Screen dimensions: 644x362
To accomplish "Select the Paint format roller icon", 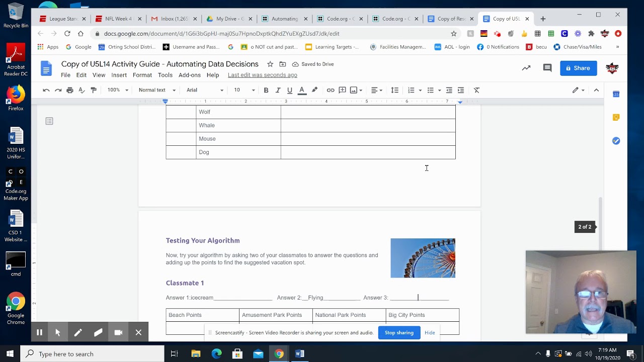I will [94, 90].
